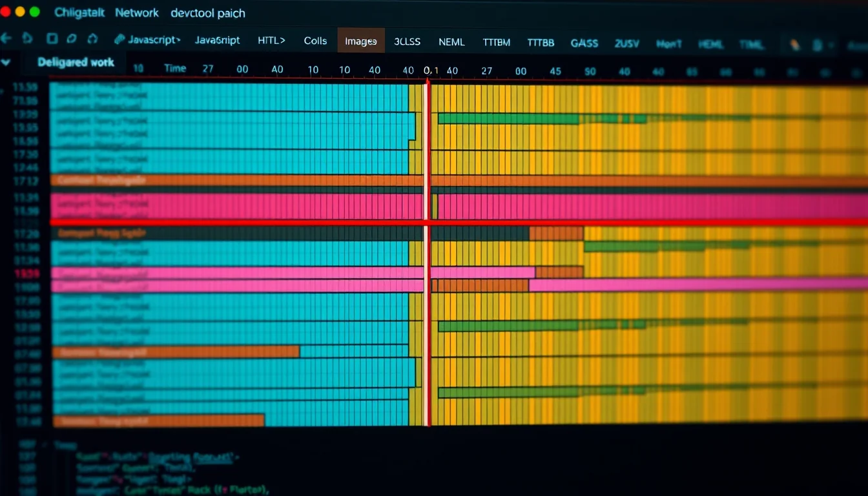The width and height of the screenshot is (868, 496).
Task: Select the back arrow navigation icon
Action: pyautogui.click(x=6, y=39)
